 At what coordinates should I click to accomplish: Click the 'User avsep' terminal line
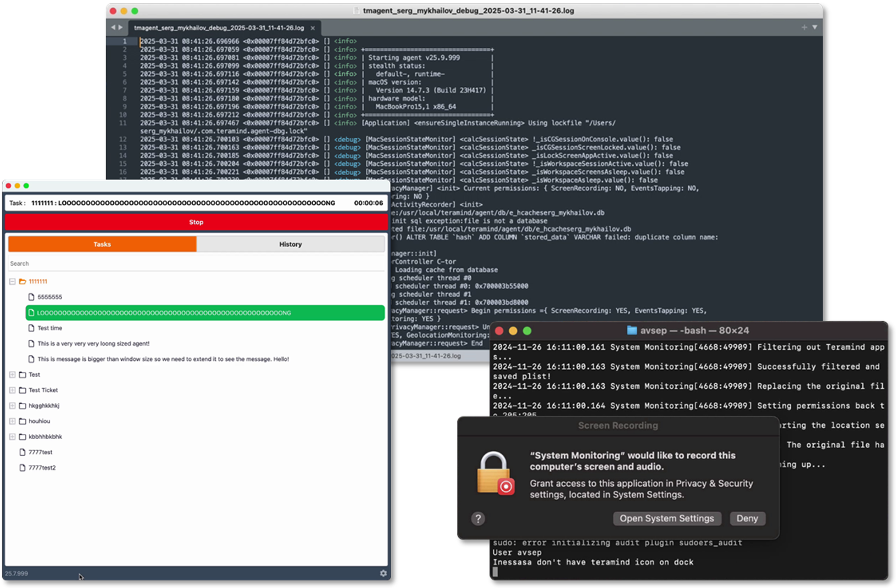517,552
